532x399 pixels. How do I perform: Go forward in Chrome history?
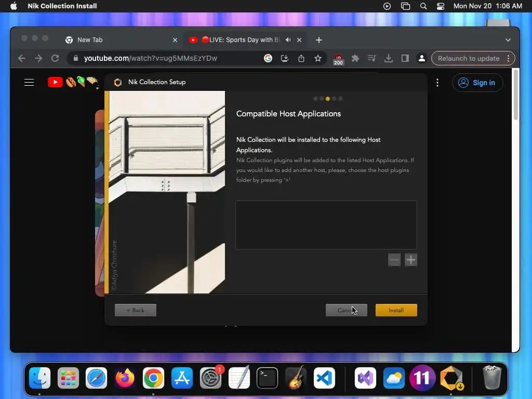(x=38, y=58)
